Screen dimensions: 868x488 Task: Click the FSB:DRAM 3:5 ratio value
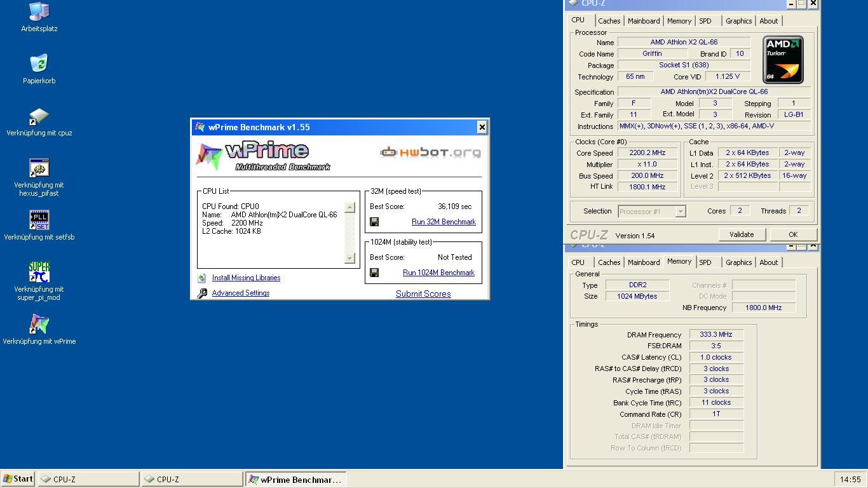716,346
